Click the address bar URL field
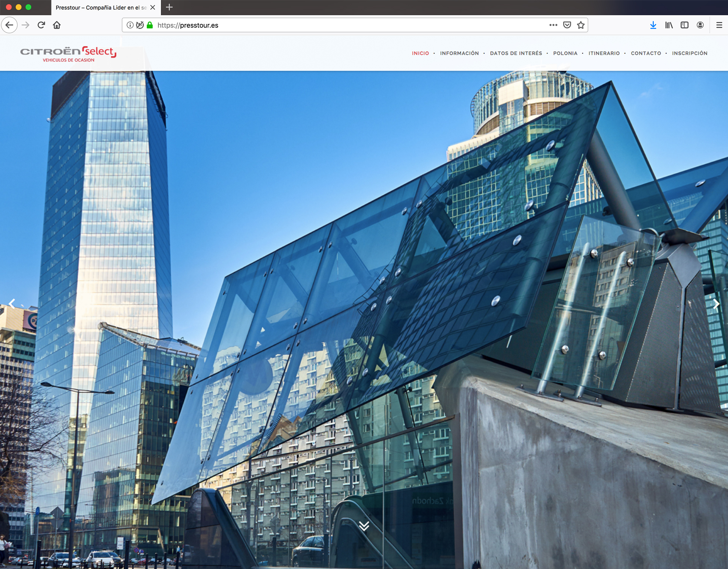Image resolution: width=728 pixels, height=569 pixels. point(341,25)
